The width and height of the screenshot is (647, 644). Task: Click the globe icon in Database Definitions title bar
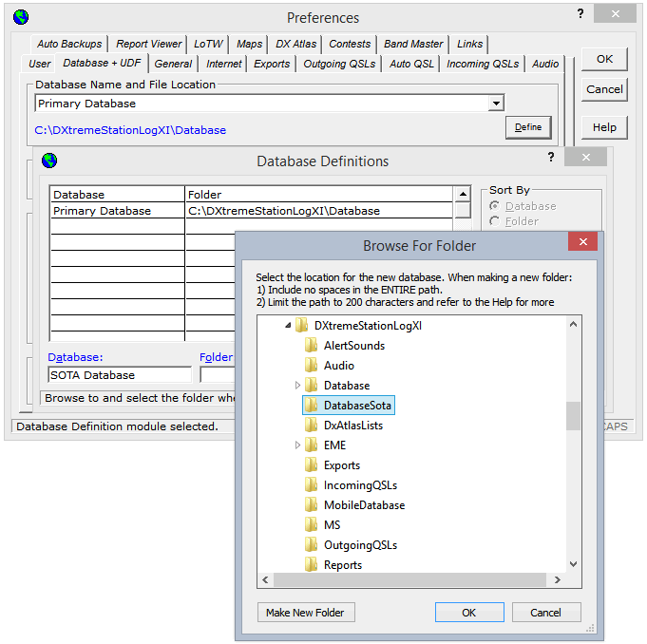point(49,161)
